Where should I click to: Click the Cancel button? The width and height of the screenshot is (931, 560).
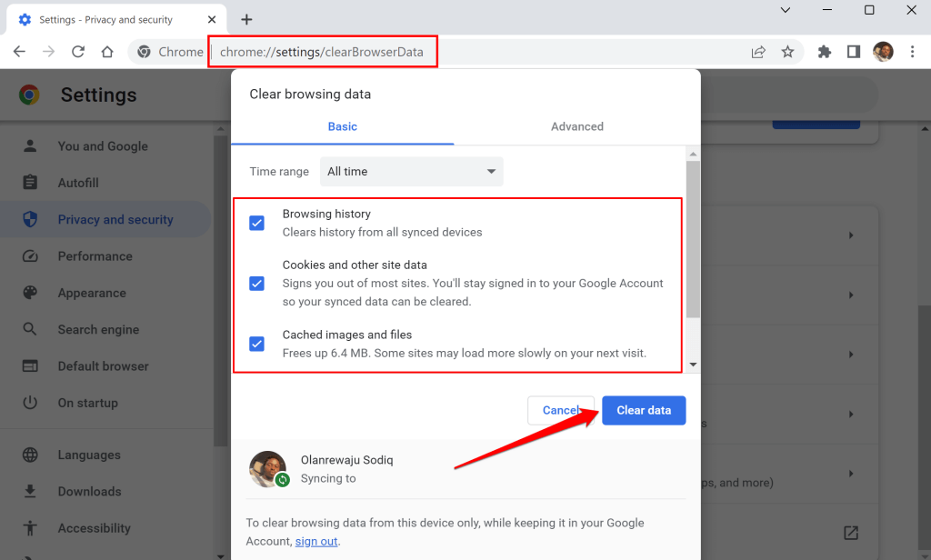[560, 410]
